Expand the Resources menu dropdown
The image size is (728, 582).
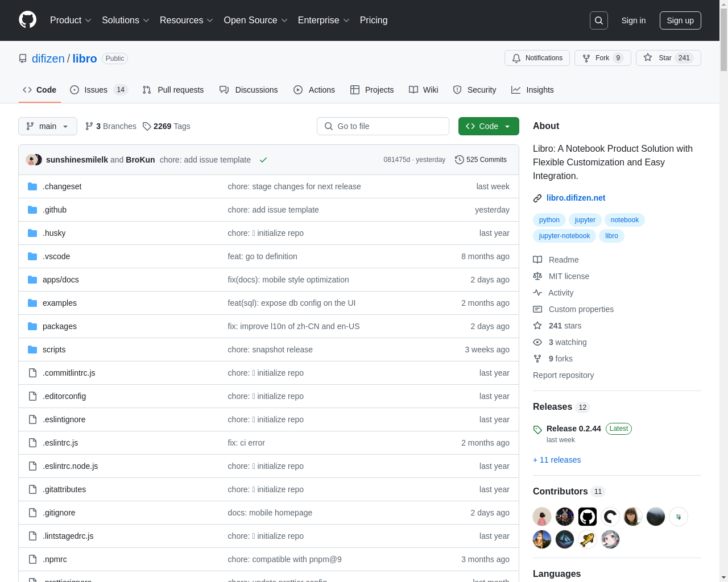tap(187, 20)
